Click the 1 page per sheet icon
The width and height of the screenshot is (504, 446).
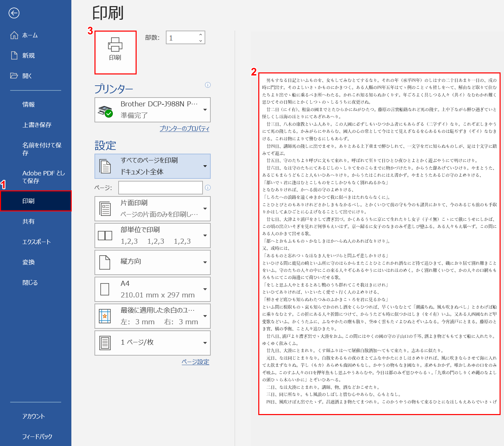[x=105, y=343]
